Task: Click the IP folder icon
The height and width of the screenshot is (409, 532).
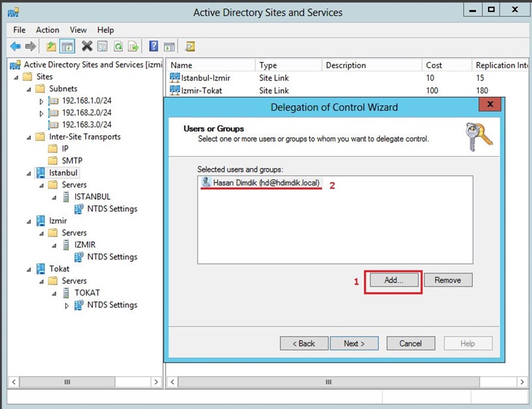Action: (53, 149)
